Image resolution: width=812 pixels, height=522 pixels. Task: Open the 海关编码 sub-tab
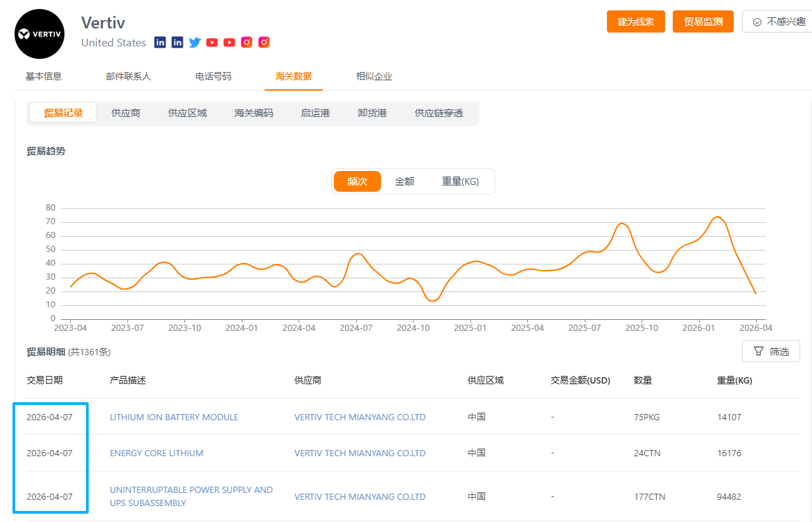pyautogui.click(x=254, y=113)
